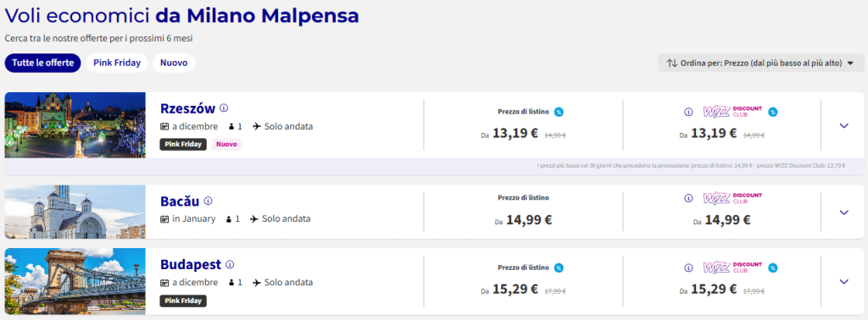
Task: Expand the Budapest offer chevron
Action: tap(843, 281)
